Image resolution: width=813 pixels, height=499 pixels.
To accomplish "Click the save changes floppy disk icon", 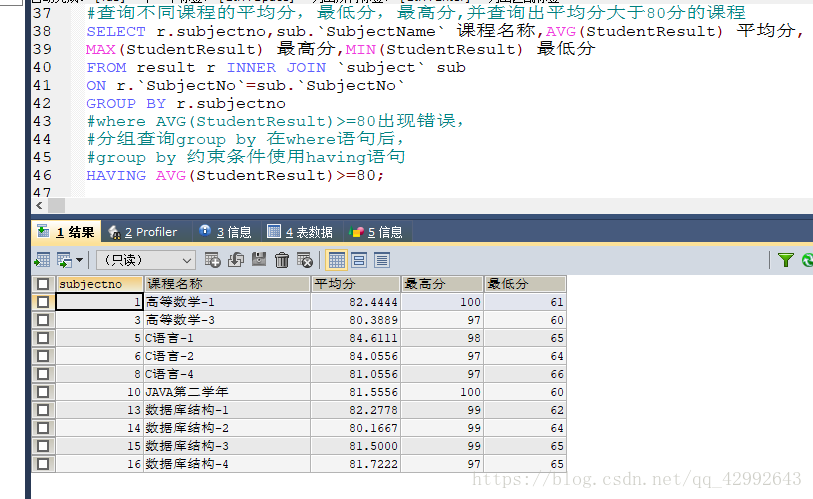I will (259, 260).
